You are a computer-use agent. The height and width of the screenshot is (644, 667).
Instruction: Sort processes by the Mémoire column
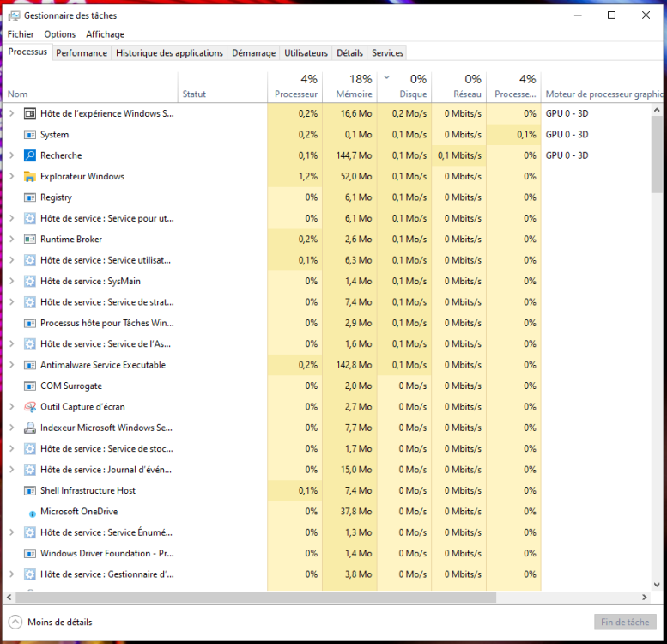354,94
